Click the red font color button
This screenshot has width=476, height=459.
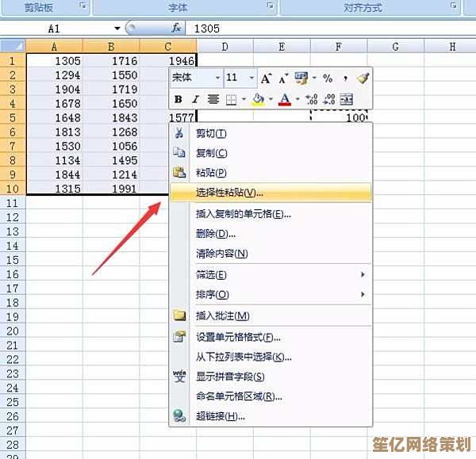click(x=284, y=100)
